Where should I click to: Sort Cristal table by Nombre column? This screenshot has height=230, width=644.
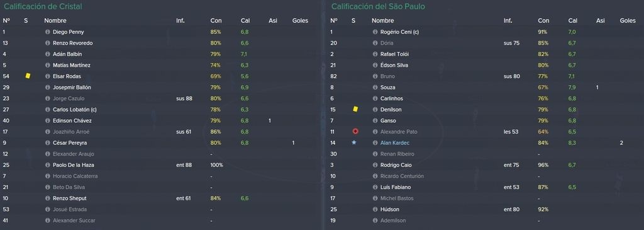(55, 21)
